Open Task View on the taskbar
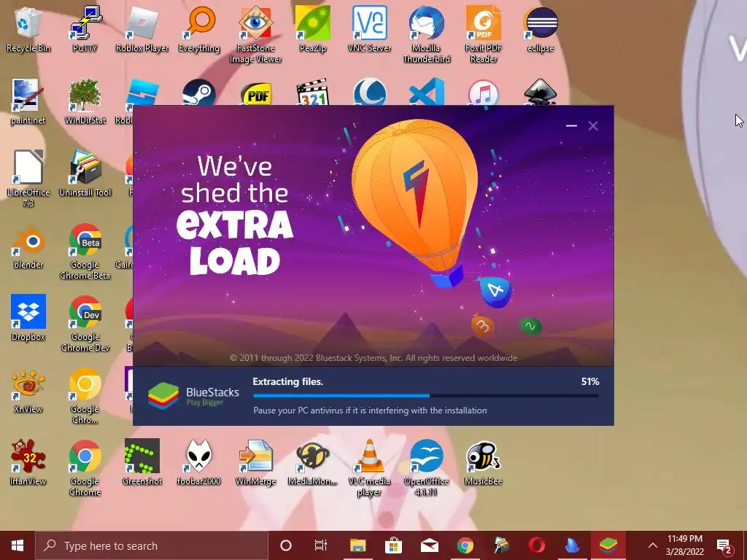The image size is (747, 560). click(x=321, y=545)
